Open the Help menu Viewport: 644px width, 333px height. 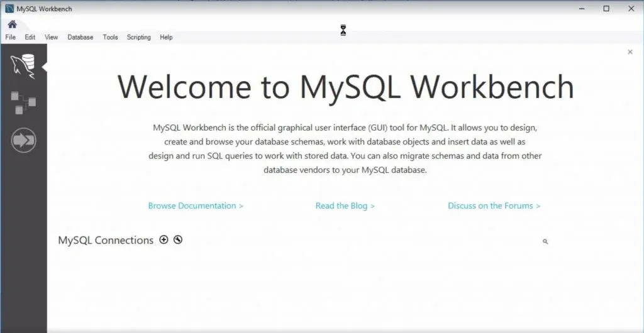166,37
